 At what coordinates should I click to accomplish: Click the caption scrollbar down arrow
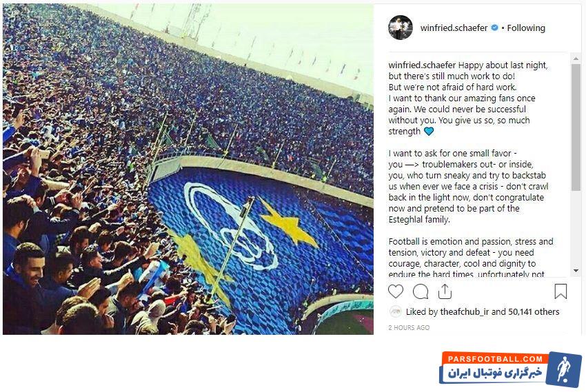pos(576,271)
